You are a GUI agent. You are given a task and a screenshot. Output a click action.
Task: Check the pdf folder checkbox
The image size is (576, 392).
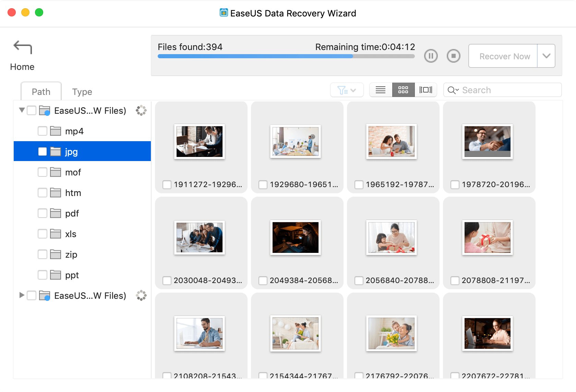[x=43, y=213]
